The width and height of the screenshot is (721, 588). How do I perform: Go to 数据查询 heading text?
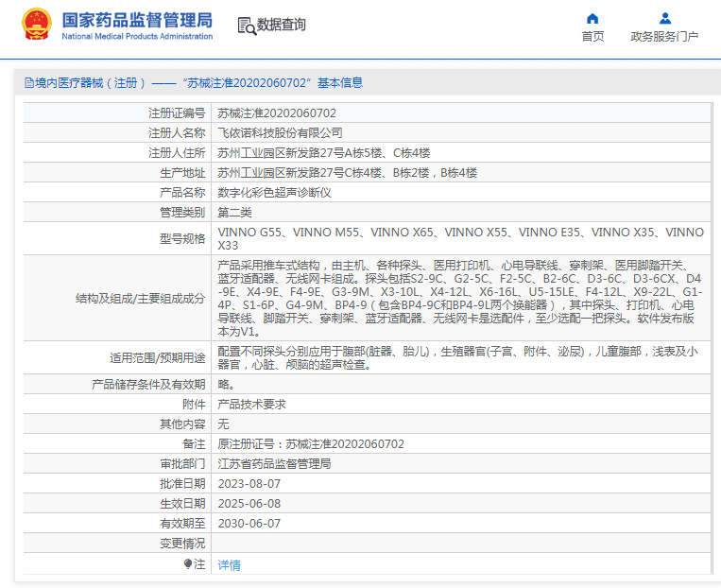click(x=282, y=26)
